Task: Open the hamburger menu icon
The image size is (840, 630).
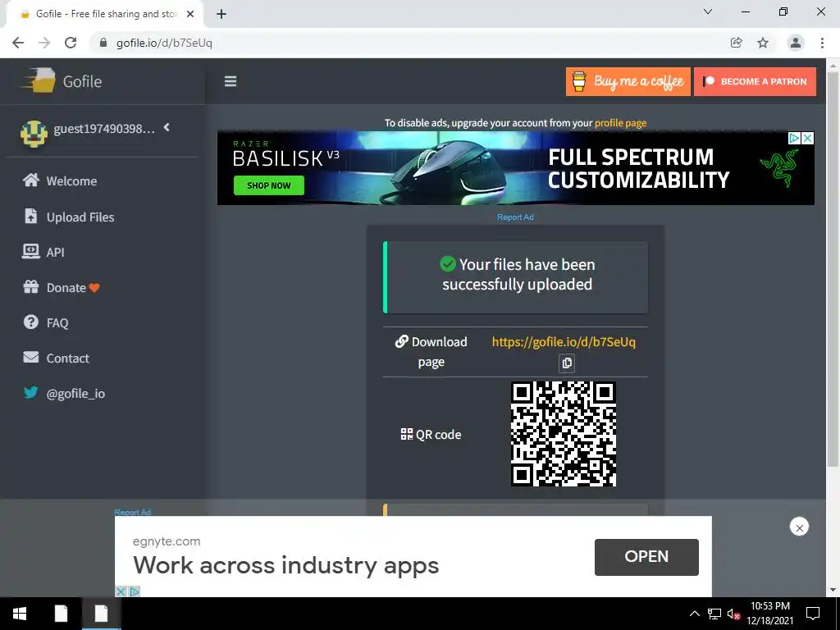Action: point(231,81)
